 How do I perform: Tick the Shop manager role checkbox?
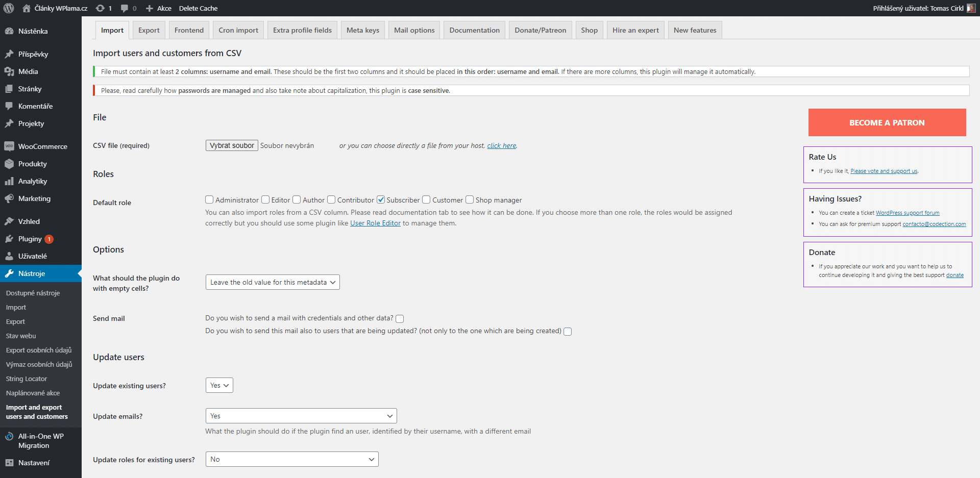470,199
